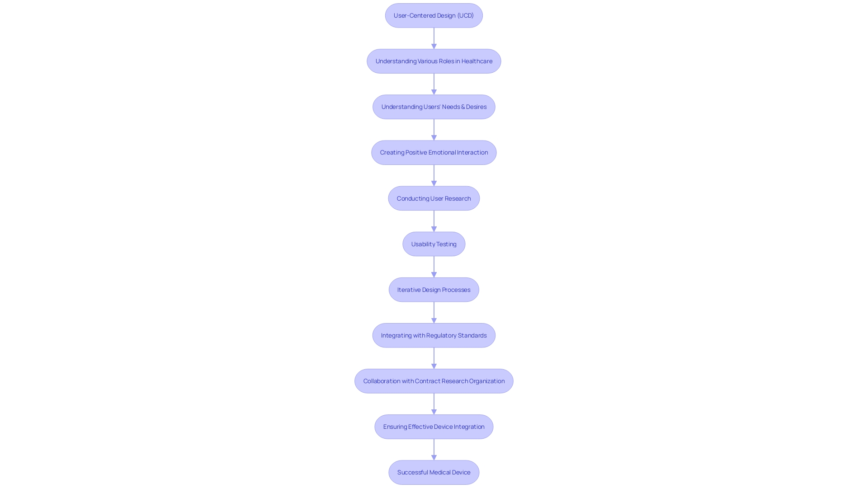Click the Understanding Various Roles node
This screenshot has width=868, height=488.
point(434,61)
